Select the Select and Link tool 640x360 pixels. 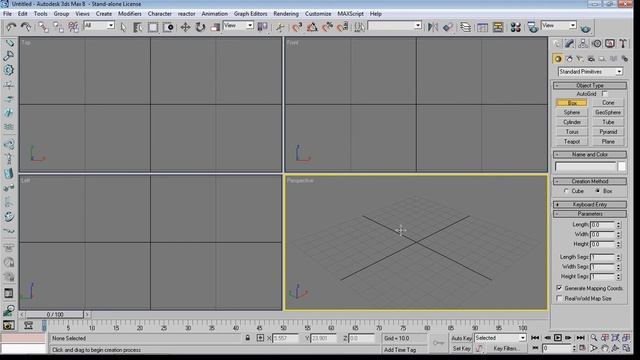click(43, 27)
